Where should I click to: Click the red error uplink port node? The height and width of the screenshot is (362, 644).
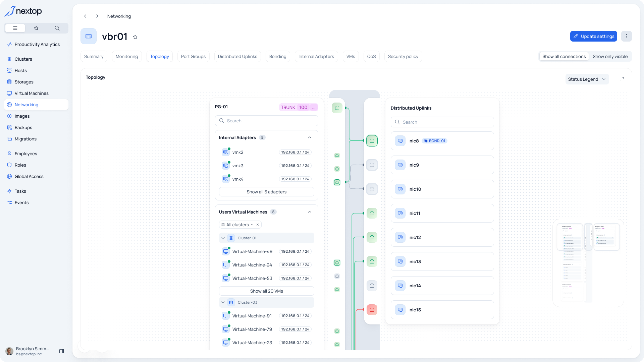pos(372,310)
